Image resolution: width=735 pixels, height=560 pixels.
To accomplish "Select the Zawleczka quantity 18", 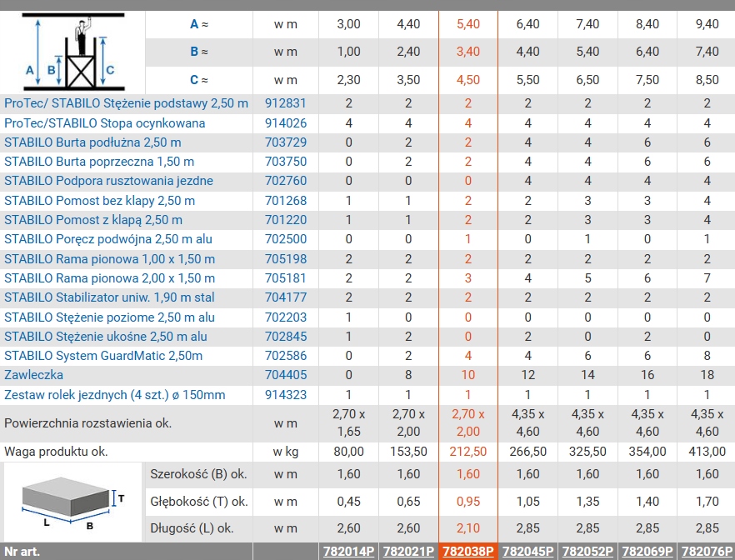I will (x=707, y=375).
